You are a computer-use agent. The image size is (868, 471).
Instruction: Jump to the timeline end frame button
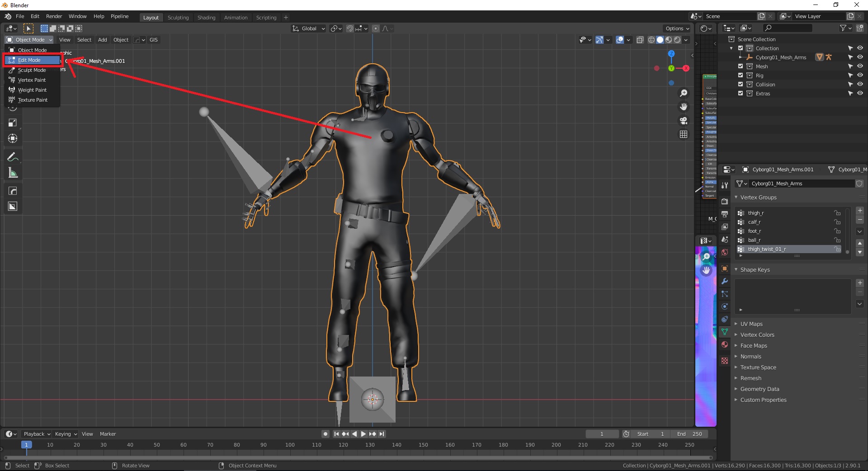pyautogui.click(x=382, y=434)
